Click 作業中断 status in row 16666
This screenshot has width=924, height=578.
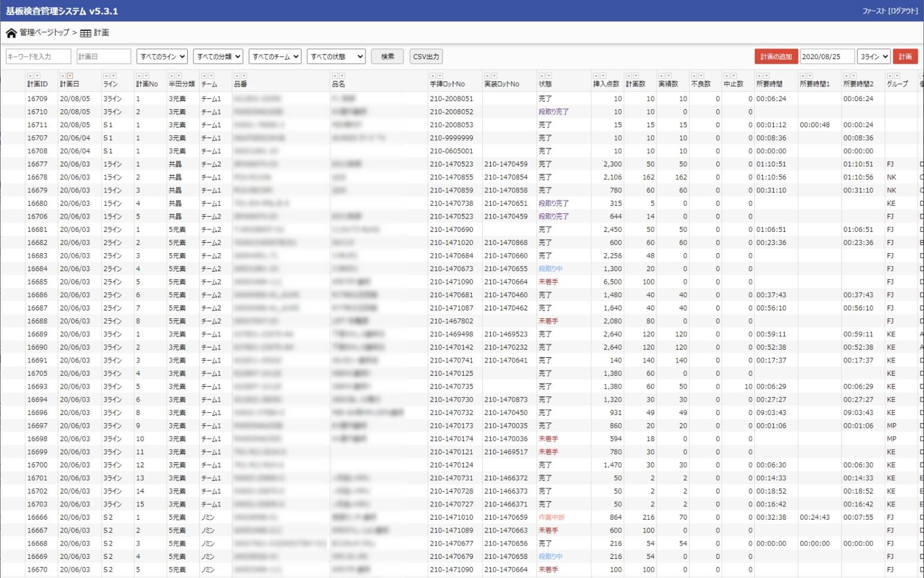coord(552,517)
